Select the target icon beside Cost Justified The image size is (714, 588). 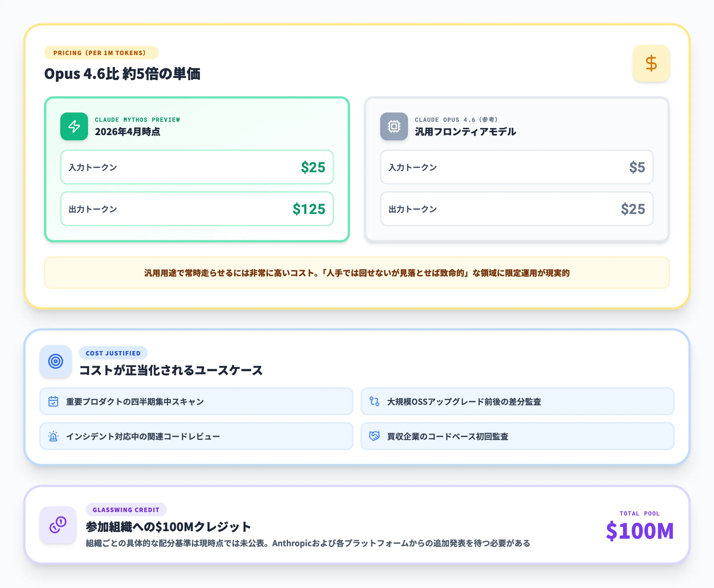(55, 361)
